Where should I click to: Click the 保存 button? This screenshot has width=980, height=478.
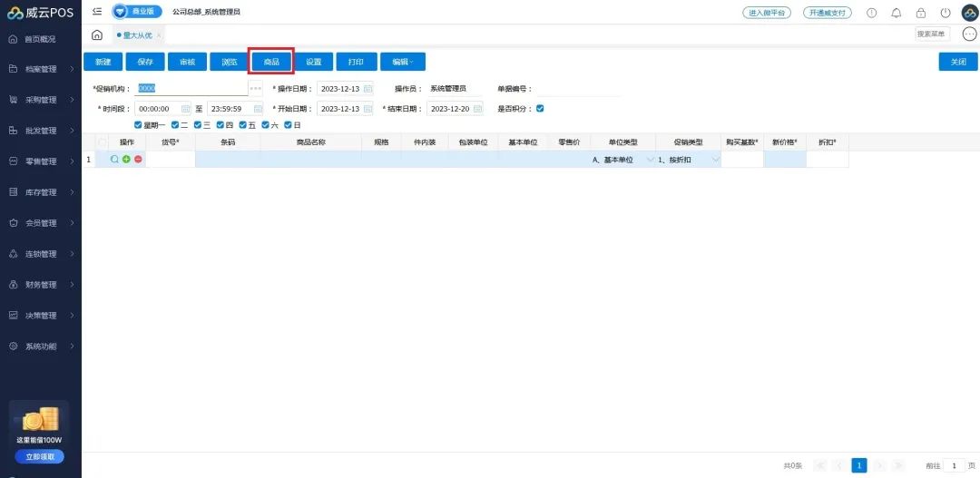145,62
